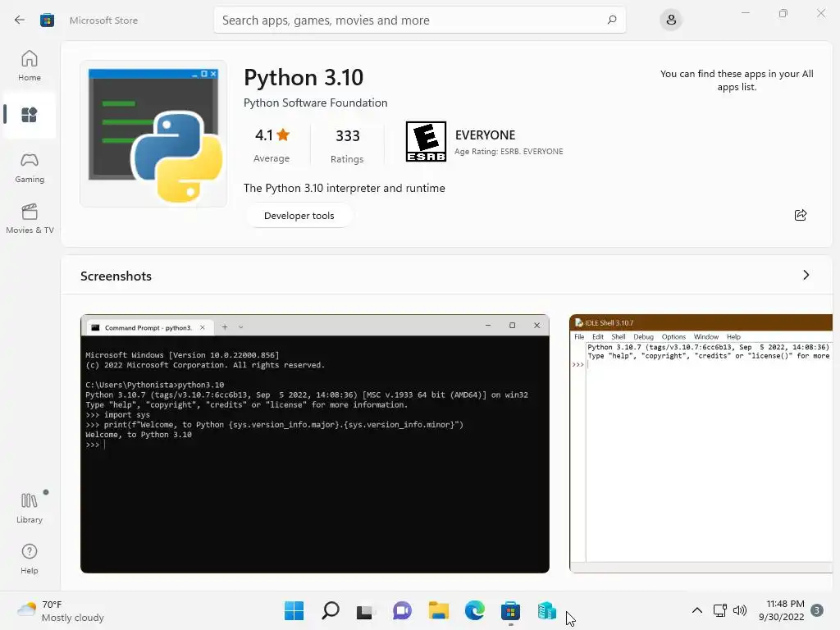Click the volume speaker tray icon
Screen dimensions: 840x630
click(x=740, y=610)
